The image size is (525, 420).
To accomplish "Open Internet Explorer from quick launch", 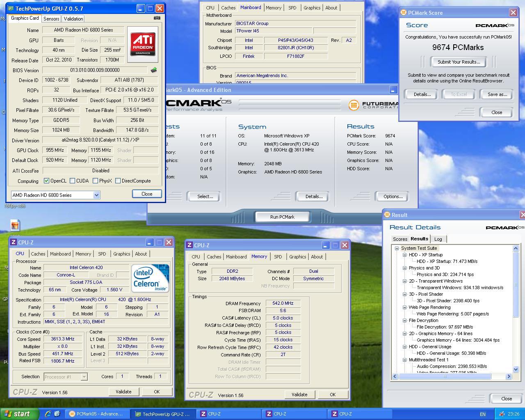I will click(48, 414).
